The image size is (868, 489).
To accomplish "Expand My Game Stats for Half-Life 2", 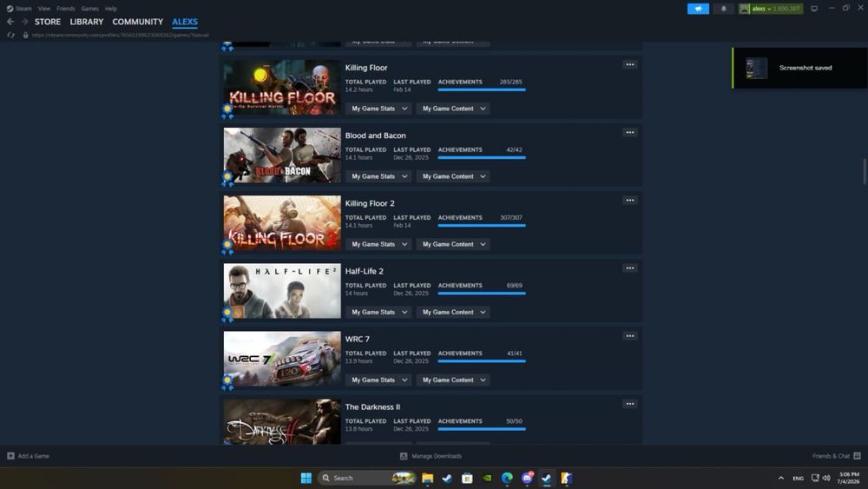I will pos(379,313).
